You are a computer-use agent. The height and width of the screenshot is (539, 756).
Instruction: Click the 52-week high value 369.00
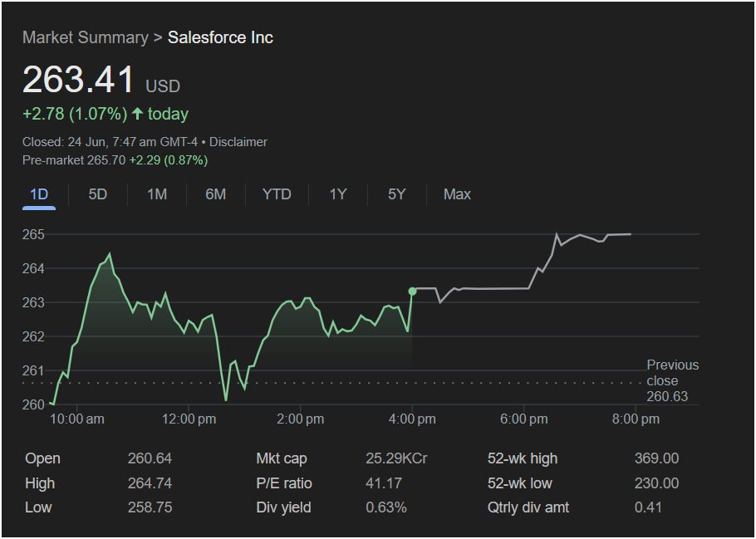click(656, 458)
